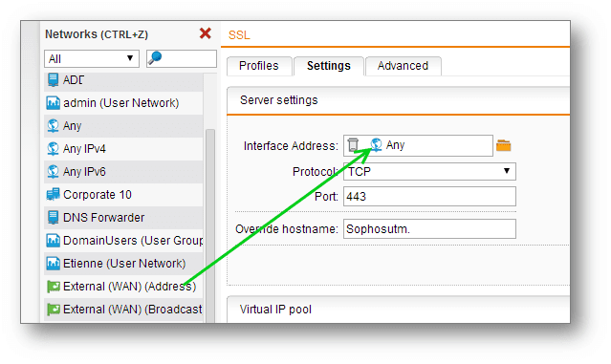Click the globe icon beside Any in Interface Address
This screenshot has width=611, height=364.
pyautogui.click(x=376, y=144)
